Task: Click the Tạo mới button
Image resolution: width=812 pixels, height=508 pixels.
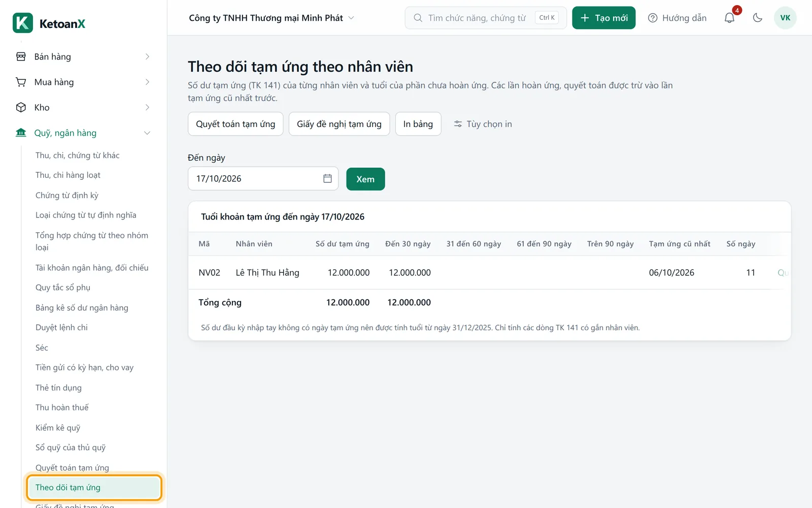Action: [x=603, y=18]
